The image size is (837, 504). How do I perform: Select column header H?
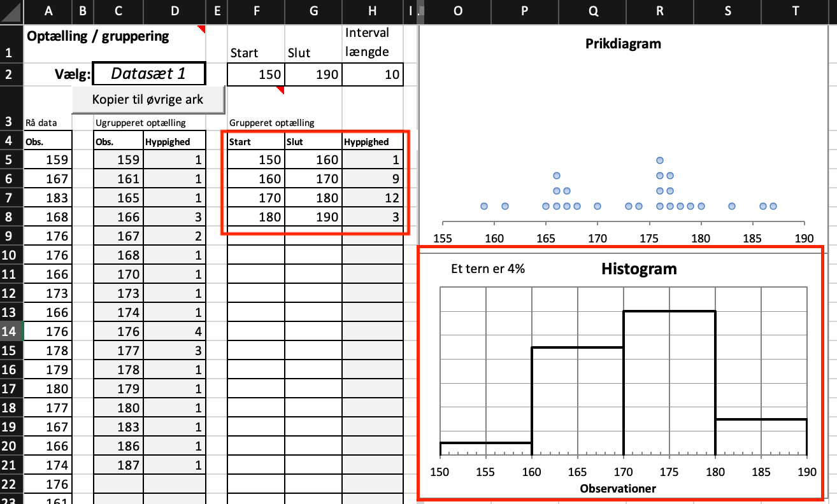pos(373,11)
